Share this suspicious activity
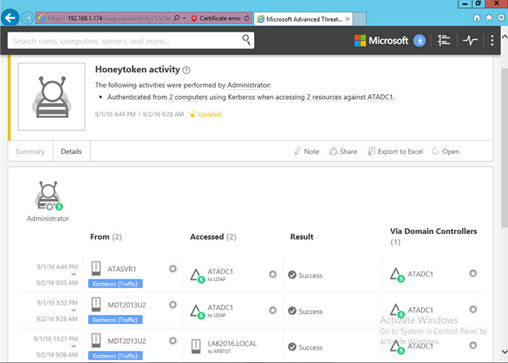Image resolution: width=508 pixels, height=363 pixels. tap(343, 152)
